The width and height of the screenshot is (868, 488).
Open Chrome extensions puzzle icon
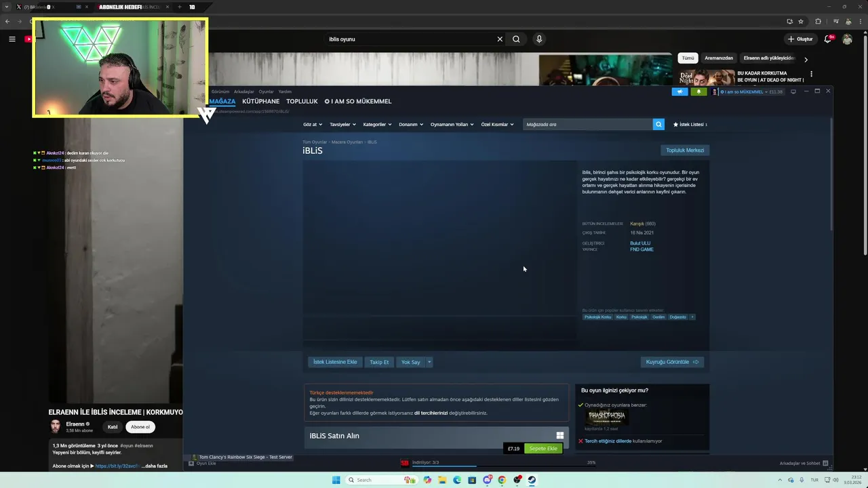pyautogui.click(x=818, y=21)
